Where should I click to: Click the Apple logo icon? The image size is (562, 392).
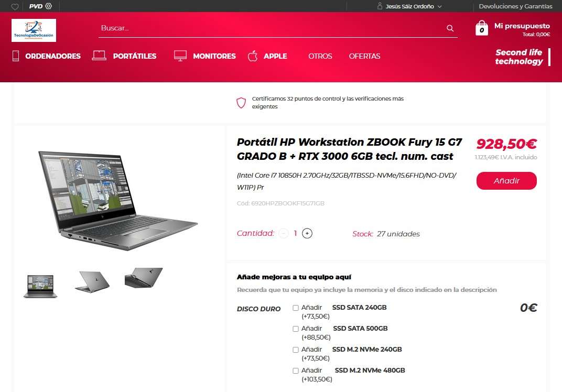(x=253, y=56)
